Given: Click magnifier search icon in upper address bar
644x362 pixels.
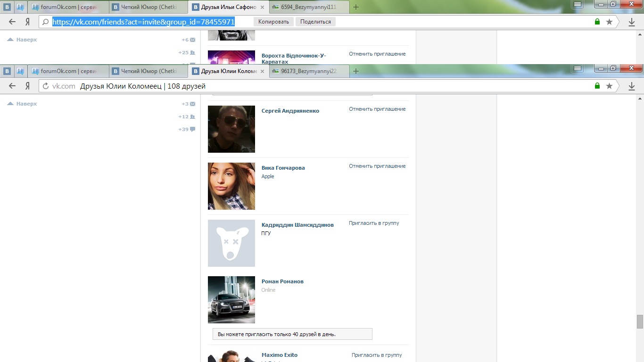Looking at the screenshot, I should pyautogui.click(x=45, y=22).
